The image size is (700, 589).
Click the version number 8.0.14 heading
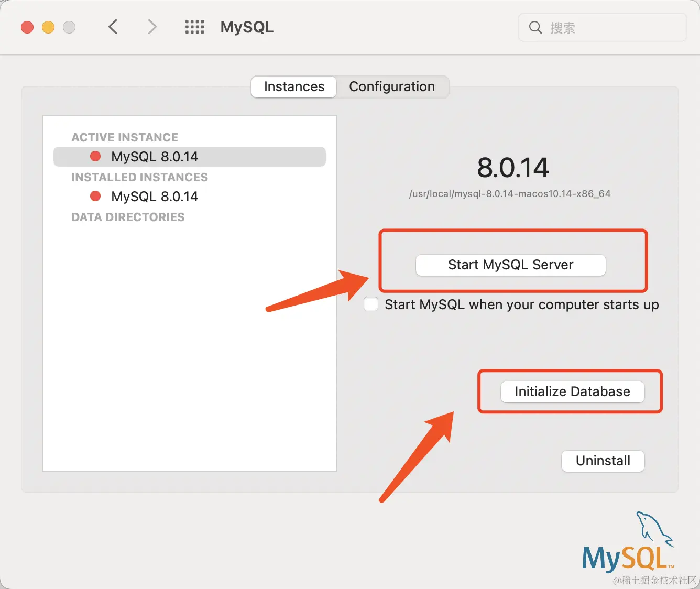[512, 168]
